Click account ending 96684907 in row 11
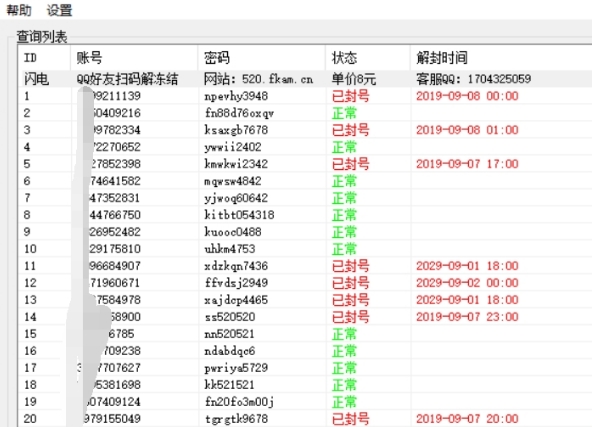The width and height of the screenshot is (592, 427). click(x=115, y=266)
